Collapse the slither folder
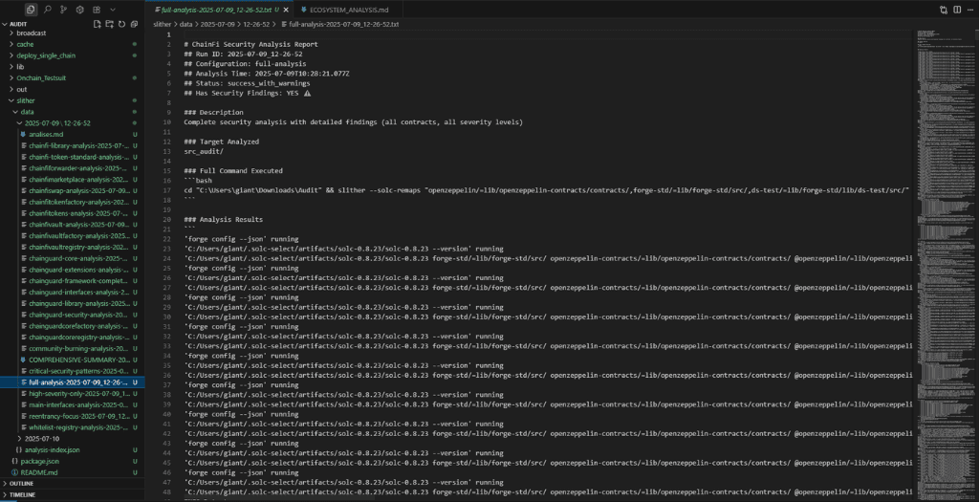Image resolution: width=980 pixels, height=502 pixels. click(28, 100)
